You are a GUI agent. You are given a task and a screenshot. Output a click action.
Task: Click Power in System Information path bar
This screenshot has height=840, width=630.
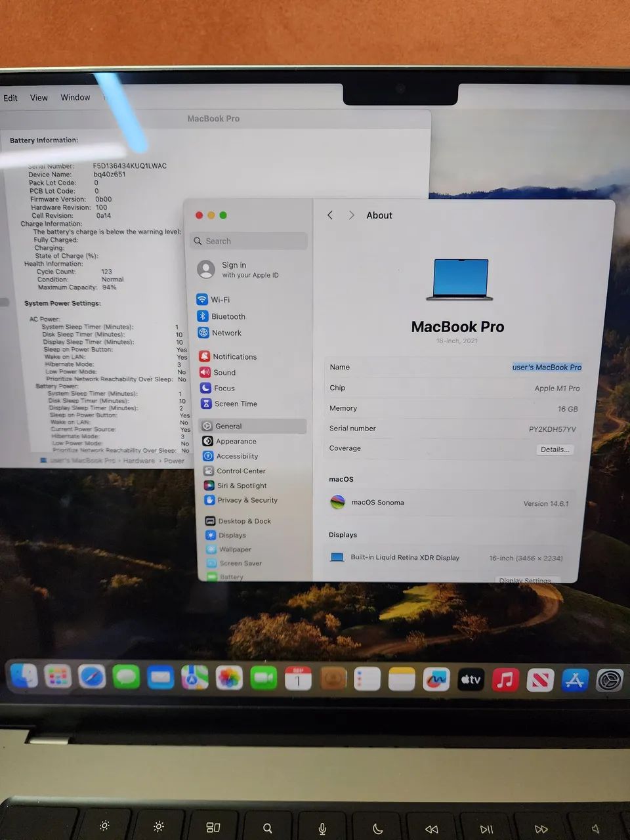click(x=174, y=461)
